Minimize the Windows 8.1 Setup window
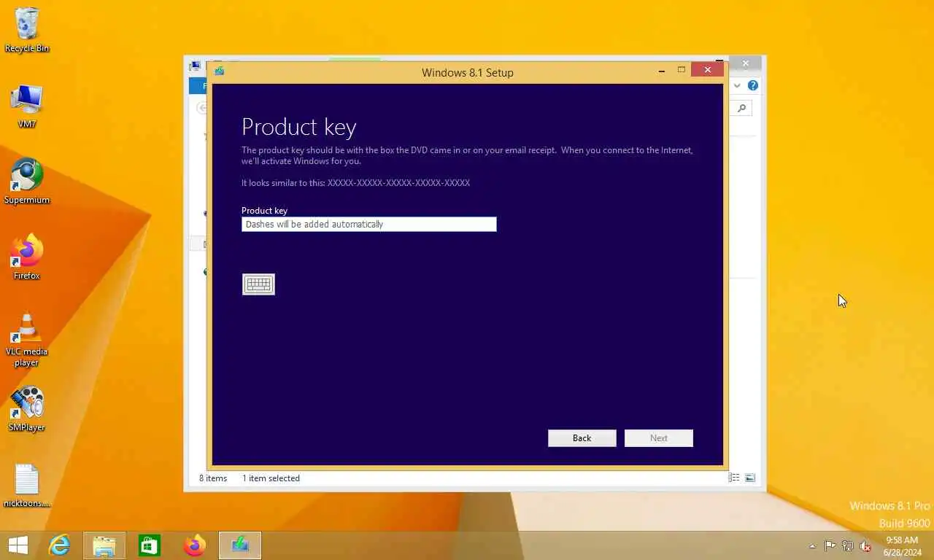This screenshot has height=560, width=934. click(x=662, y=71)
